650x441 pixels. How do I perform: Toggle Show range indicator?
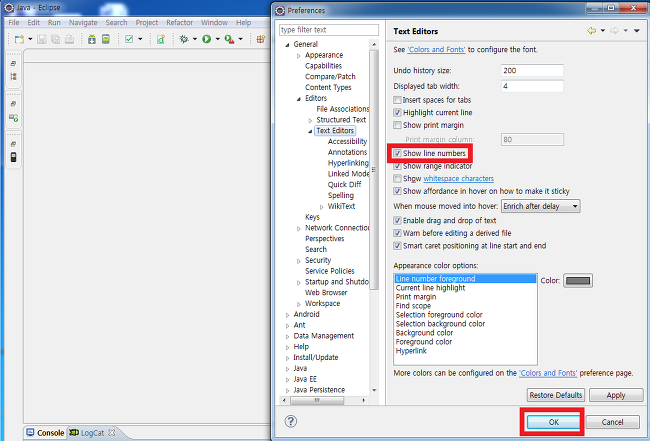tap(397, 166)
